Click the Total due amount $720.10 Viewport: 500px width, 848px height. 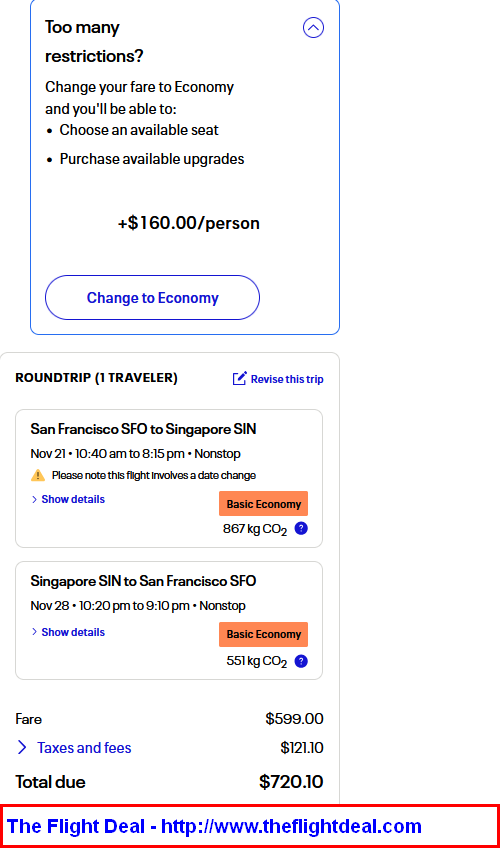point(291,781)
